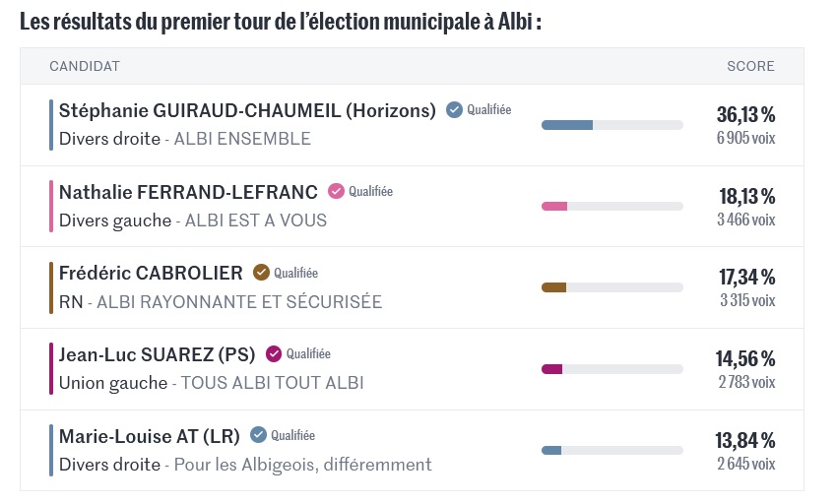Click the pink Qualifiée checkmark beside Ferrand-Lefranc

336,191
